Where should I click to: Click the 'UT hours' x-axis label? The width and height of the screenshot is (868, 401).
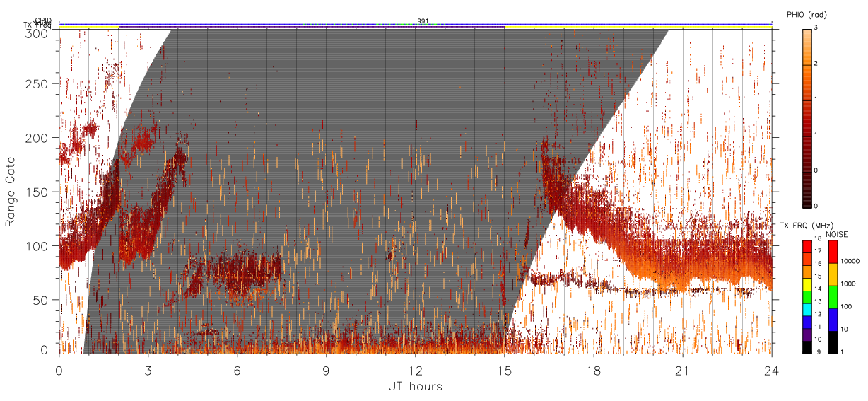(x=415, y=386)
